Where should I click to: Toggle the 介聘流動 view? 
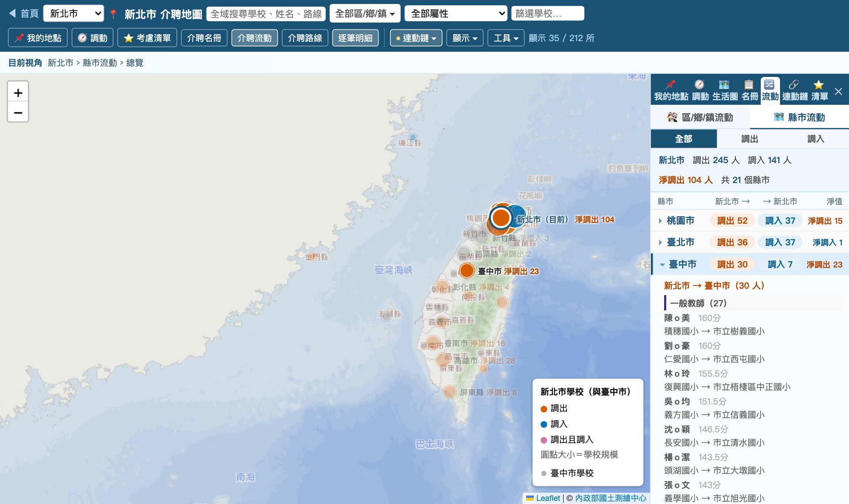click(x=254, y=38)
